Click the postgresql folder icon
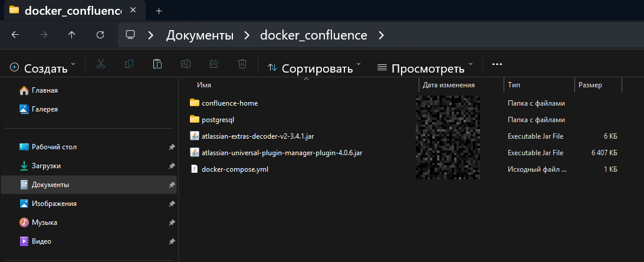The height and width of the screenshot is (262, 644). [194, 119]
